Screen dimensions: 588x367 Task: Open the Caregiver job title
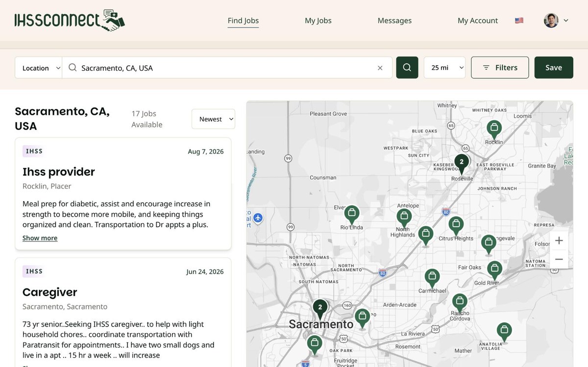50,292
